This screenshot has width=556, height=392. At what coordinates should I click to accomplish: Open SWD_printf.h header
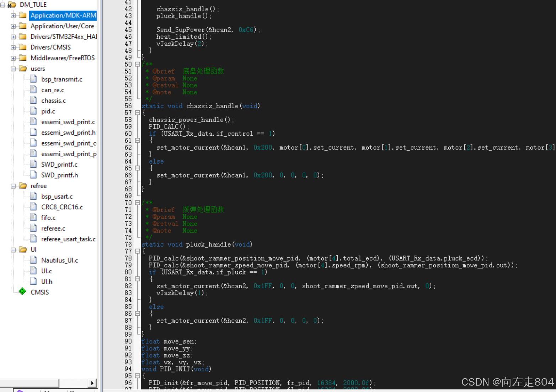click(x=59, y=175)
